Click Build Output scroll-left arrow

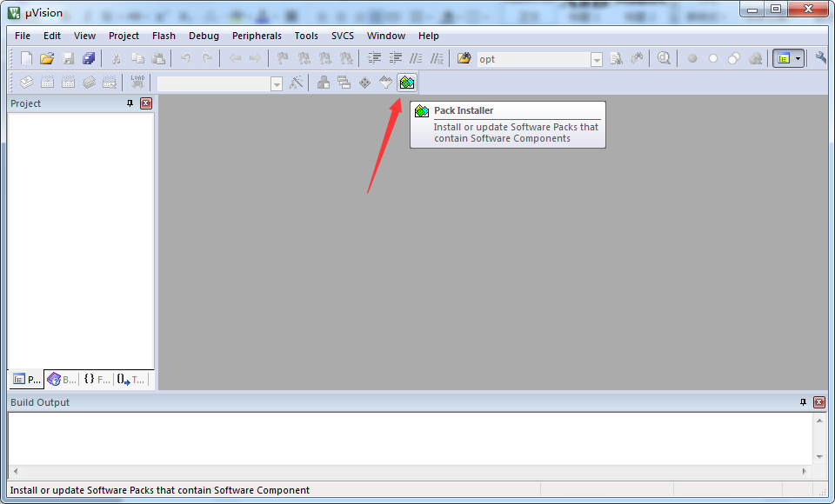point(16,471)
